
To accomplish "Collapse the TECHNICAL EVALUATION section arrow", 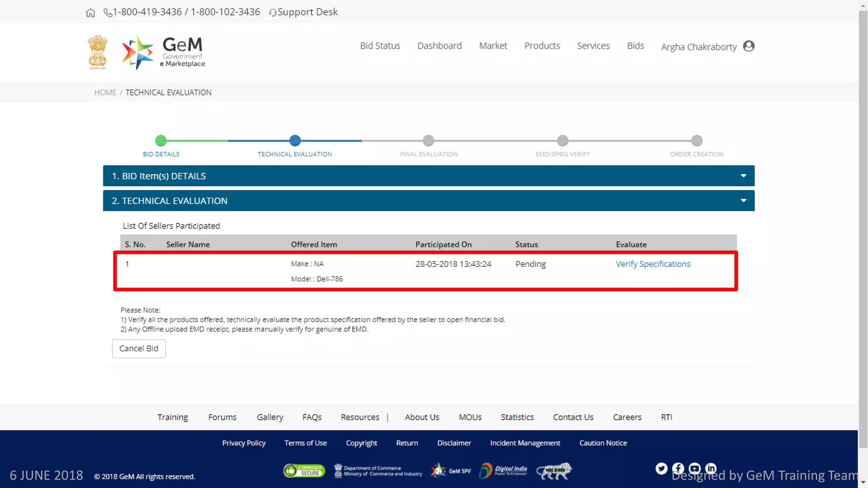I will 743,201.
